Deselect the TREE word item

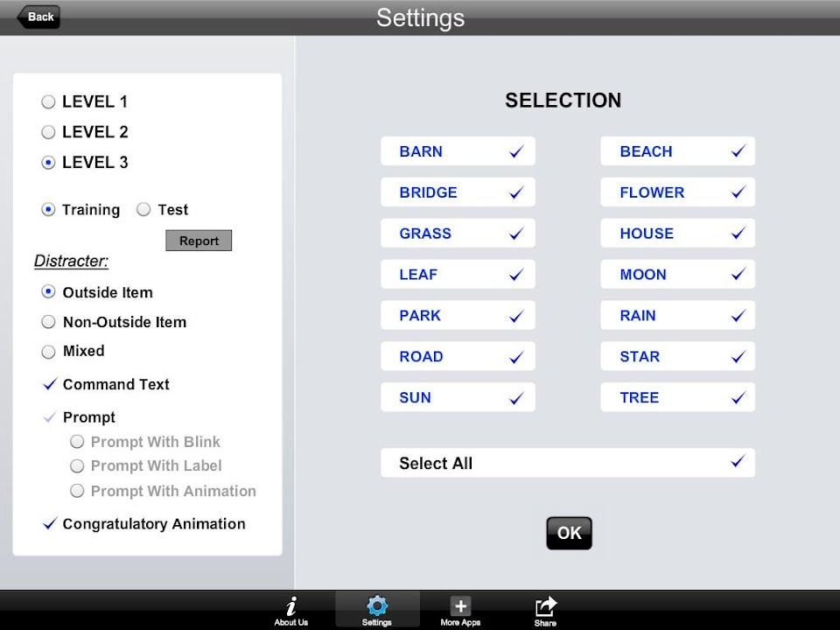tap(738, 397)
